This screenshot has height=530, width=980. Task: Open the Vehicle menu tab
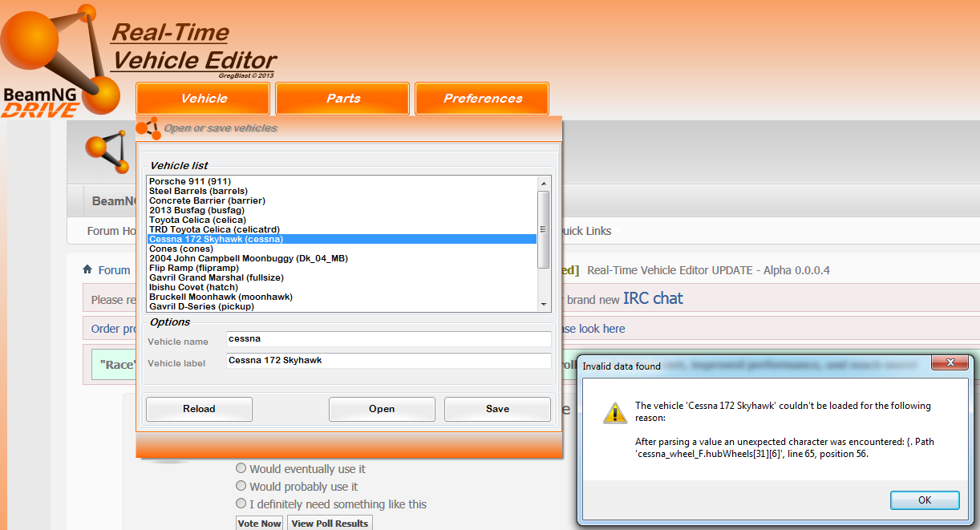click(x=203, y=99)
